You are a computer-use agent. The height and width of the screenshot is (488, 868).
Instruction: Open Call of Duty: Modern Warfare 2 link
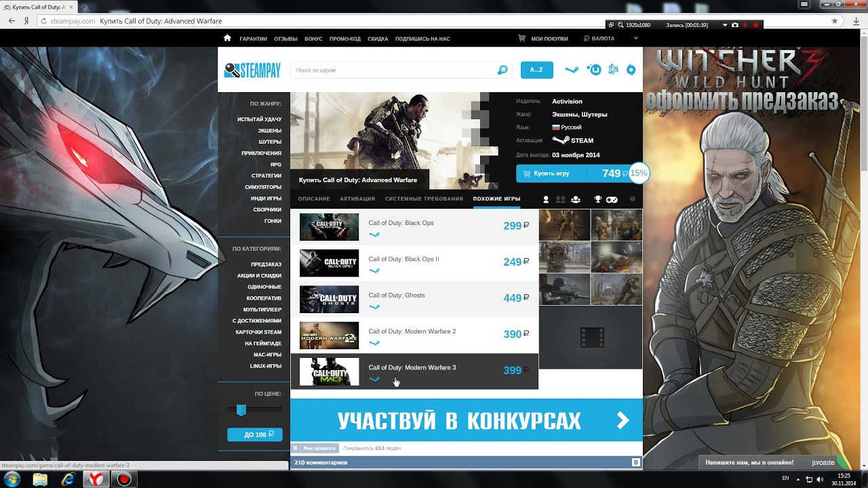click(x=412, y=331)
